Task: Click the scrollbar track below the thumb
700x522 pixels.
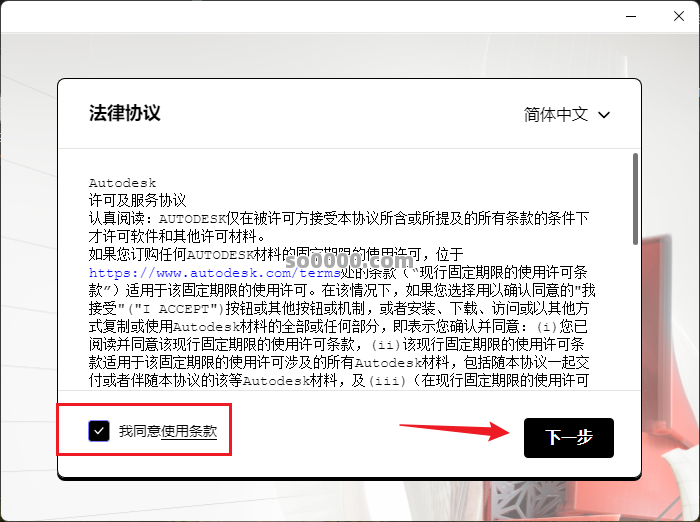Action: pos(635,320)
